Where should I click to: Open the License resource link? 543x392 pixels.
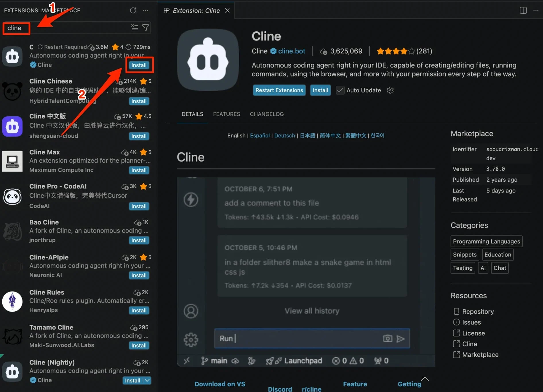point(469,333)
